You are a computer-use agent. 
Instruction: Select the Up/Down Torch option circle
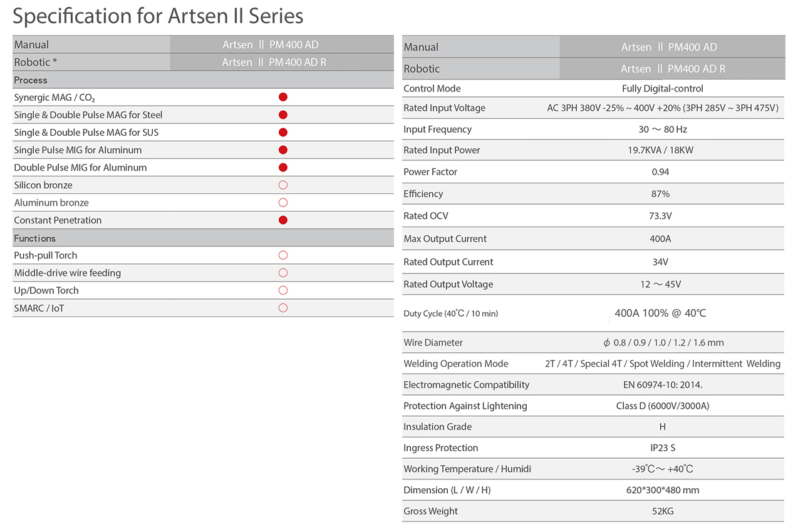(x=282, y=290)
